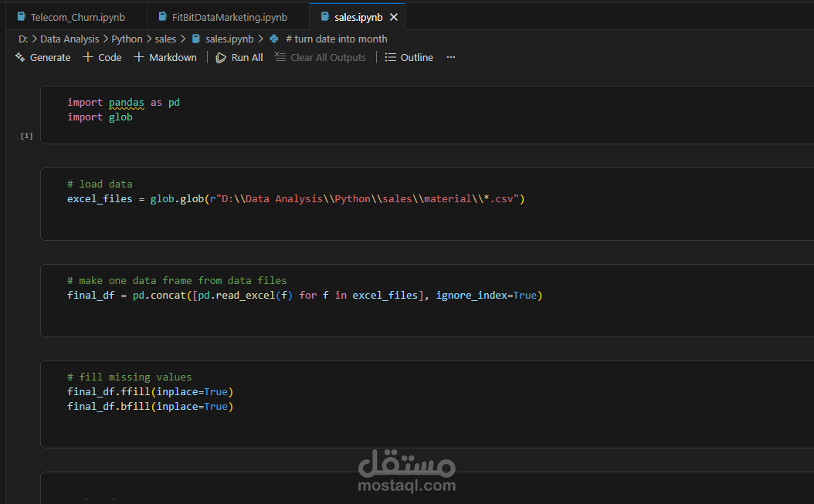Image resolution: width=814 pixels, height=504 pixels.
Task: Click the '# make one data frame' comment
Action: point(177,280)
